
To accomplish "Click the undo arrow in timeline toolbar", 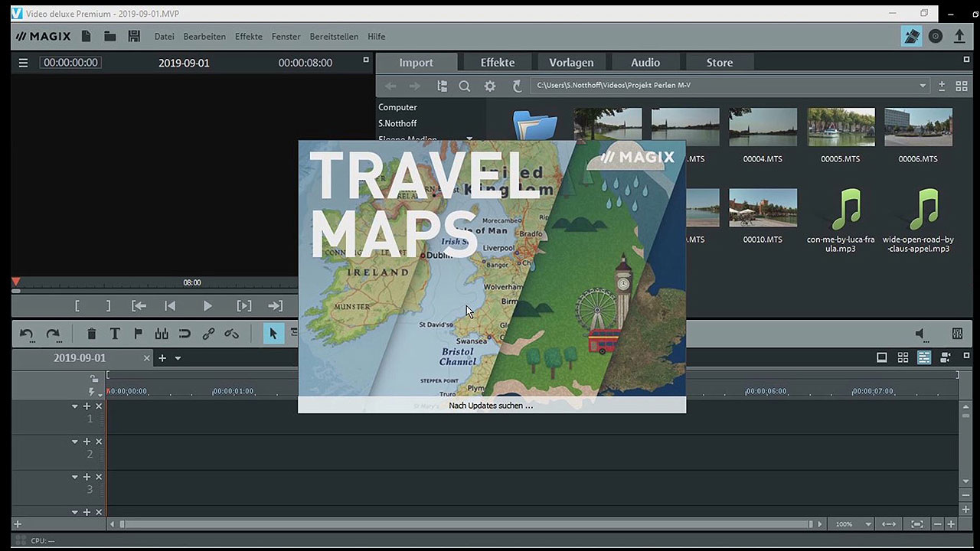I will click(x=27, y=334).
